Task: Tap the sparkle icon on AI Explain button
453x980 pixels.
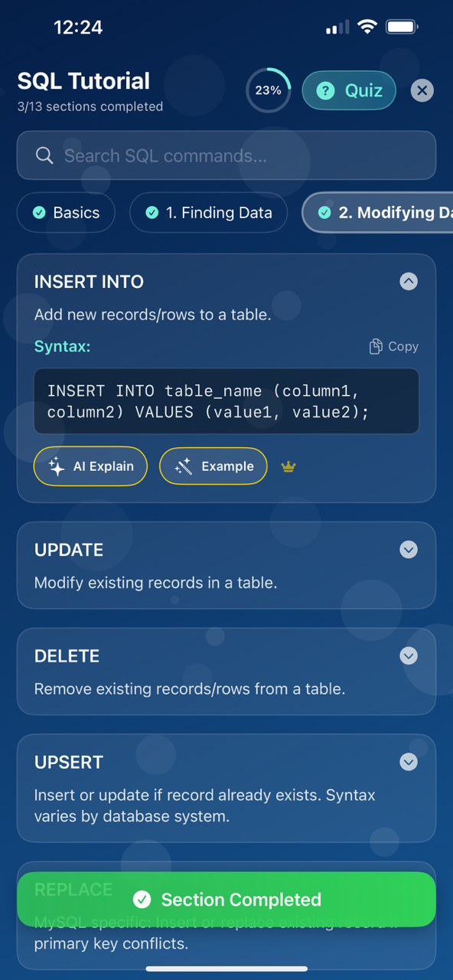Action: 55,465
